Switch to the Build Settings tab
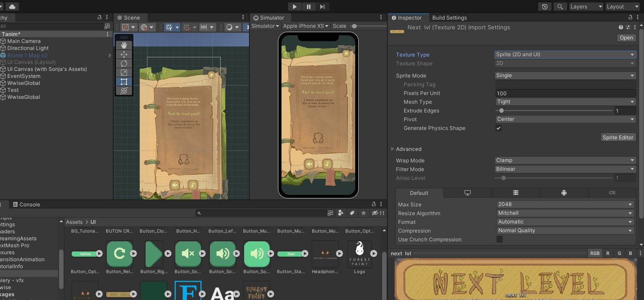This screenshot has width=644, height=300. coord(449,17)
